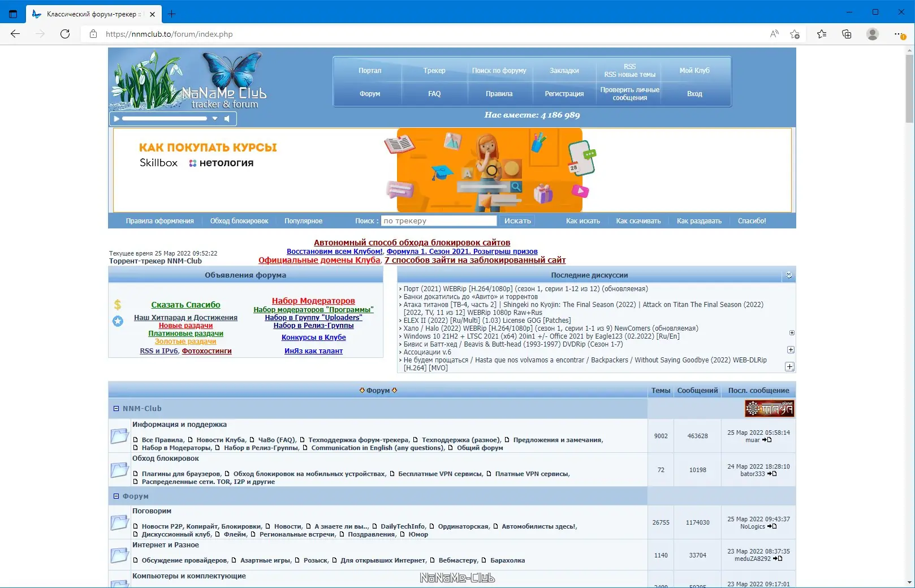Image resolution: width=915 pixels, height=588 pixels.
Task: Open Автономный способ обхода блокировок сайтов link
Action: (x=412, y=243)
